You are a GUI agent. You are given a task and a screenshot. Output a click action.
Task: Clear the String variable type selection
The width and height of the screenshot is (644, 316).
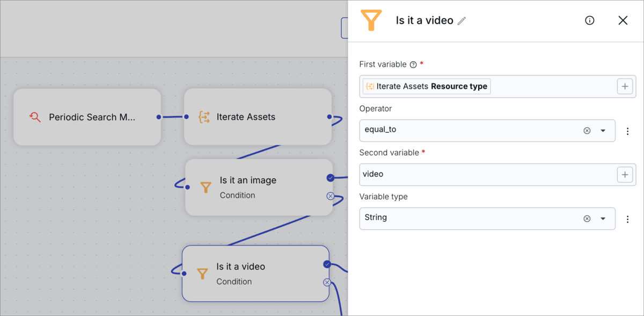tap(587, 219)
